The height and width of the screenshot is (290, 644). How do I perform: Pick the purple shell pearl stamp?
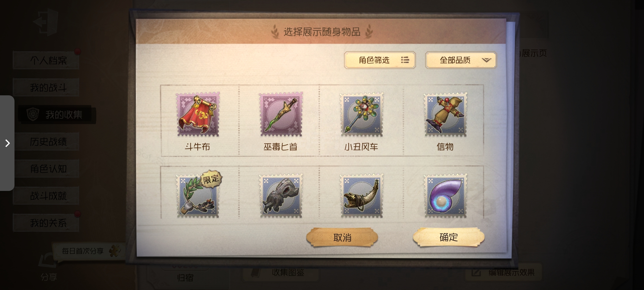pyautogui.click(x=445, y=195)
